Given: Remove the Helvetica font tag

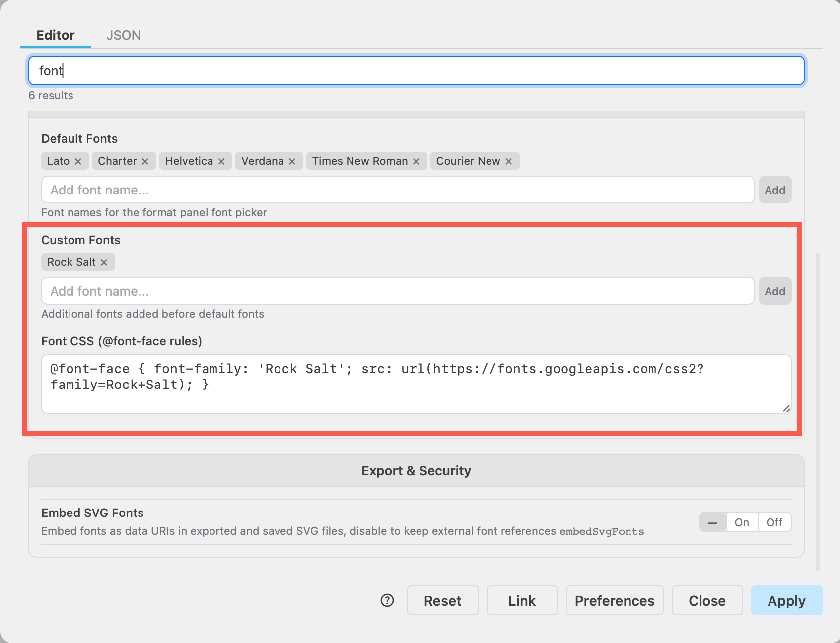Looking at the screenshot, I should 221,161.
